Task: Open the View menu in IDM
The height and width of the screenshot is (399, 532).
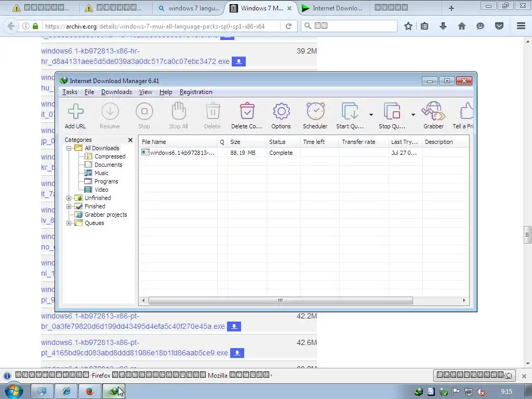Action: [145, 92]
